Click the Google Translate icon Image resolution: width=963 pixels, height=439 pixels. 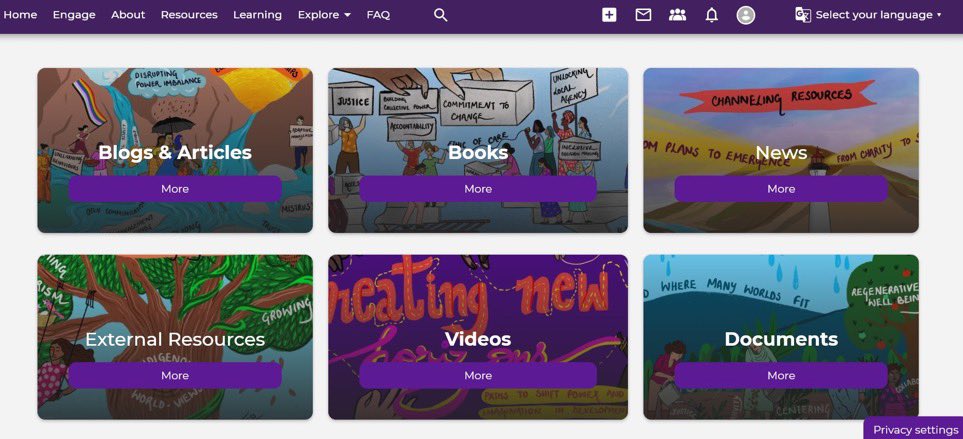click(x=803, y=15)
